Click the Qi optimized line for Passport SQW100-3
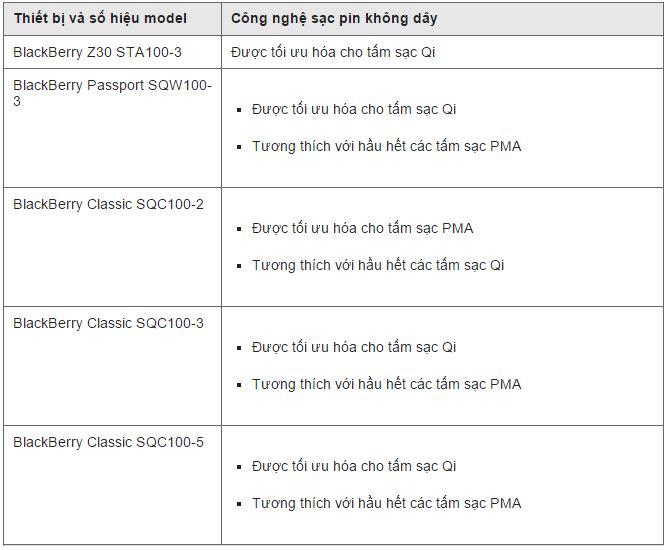Viewport: 668px width, 550px height. click(x=354, y=109)
